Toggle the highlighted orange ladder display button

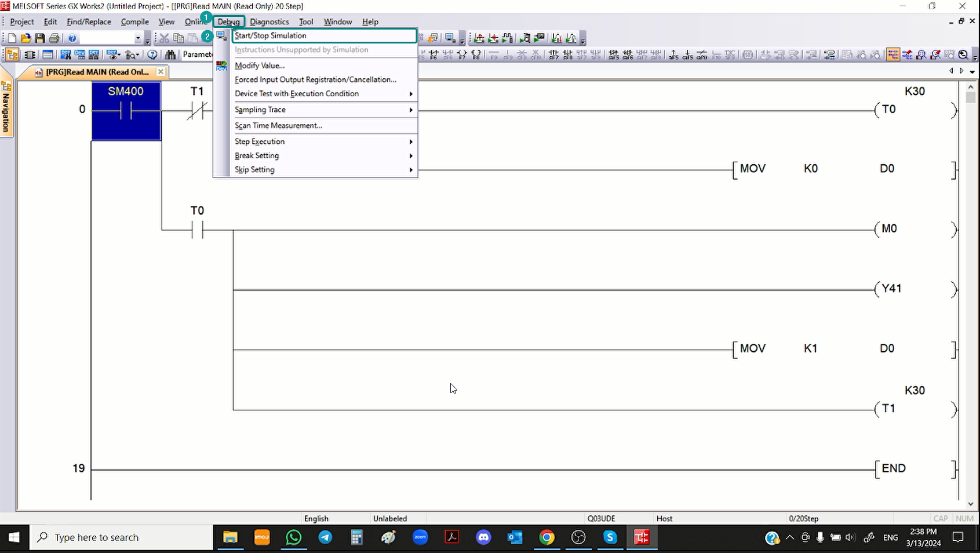tap(893, 54)
